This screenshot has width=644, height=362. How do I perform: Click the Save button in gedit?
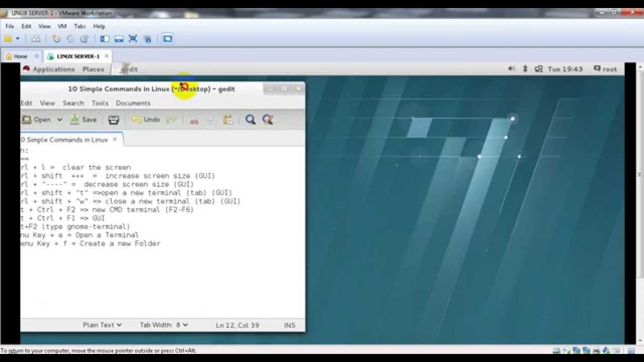84,120
